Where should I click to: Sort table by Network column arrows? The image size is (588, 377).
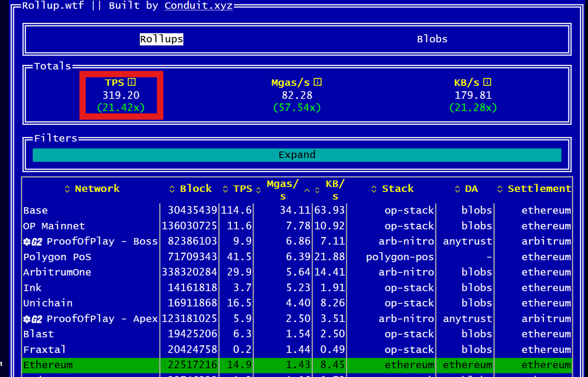pos(67,189)
